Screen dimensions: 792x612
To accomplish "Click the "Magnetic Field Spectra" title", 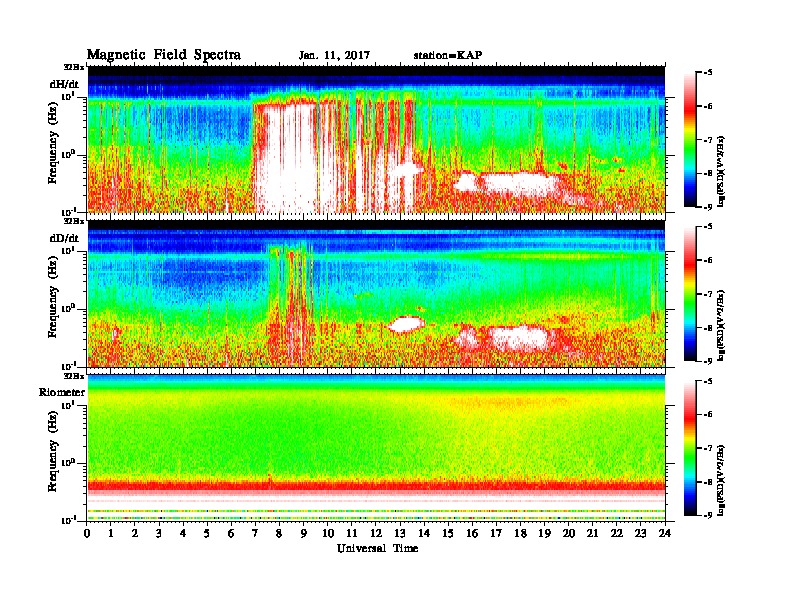I will click(164, 55).
